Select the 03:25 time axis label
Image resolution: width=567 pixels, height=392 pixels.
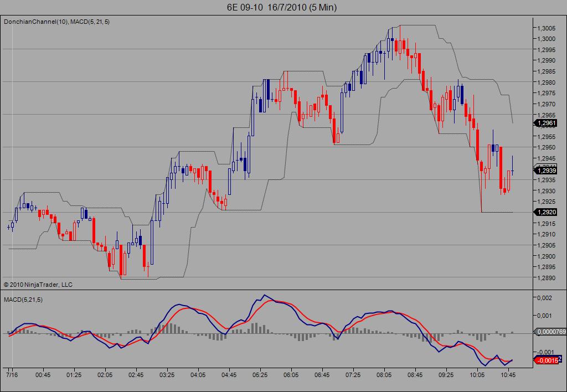point(167,375)
